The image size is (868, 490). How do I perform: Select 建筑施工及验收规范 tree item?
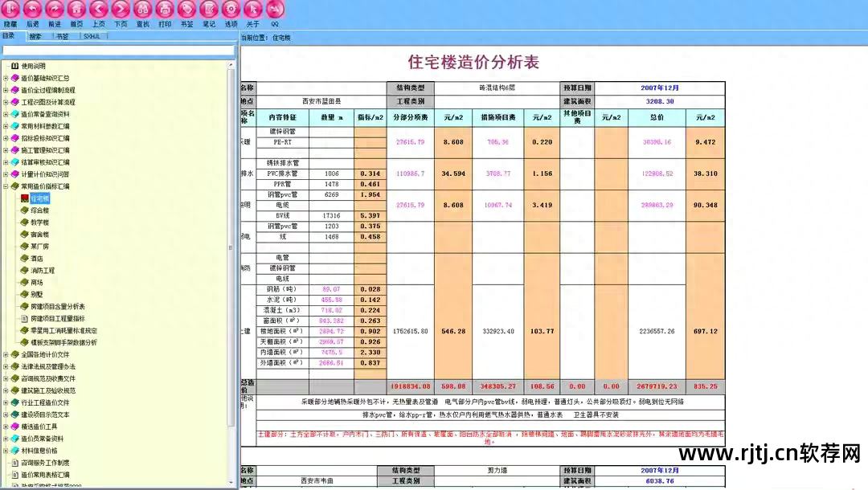point(48,390)
